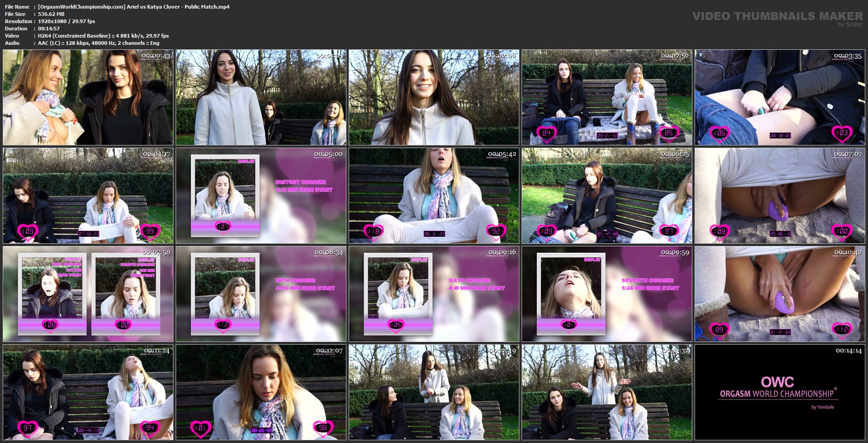Click the File Name text in header
Image resolution: width=868 pixels, height=443 pixels.
click(134, 7)
